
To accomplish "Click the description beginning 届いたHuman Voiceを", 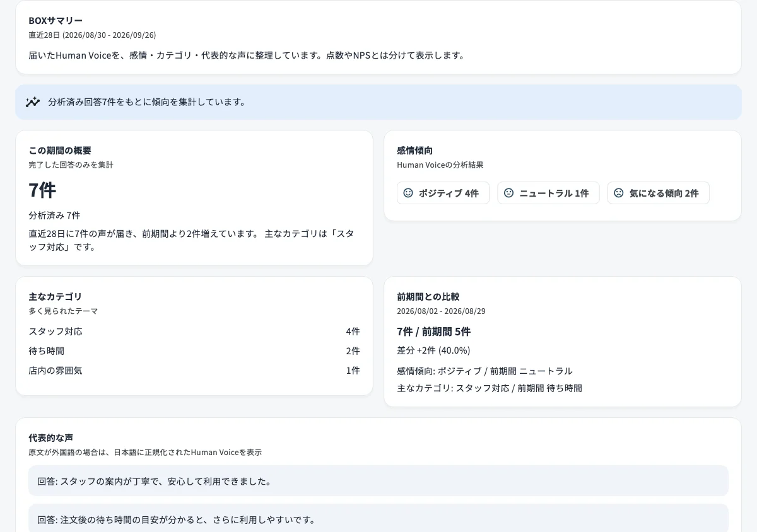I will point(247,55).
